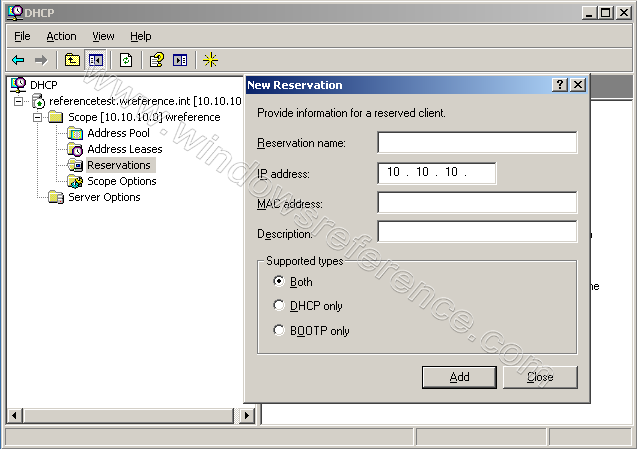Screen dimensions: 637x449
Task: Select the Reservations tree item
Action: 119,165
